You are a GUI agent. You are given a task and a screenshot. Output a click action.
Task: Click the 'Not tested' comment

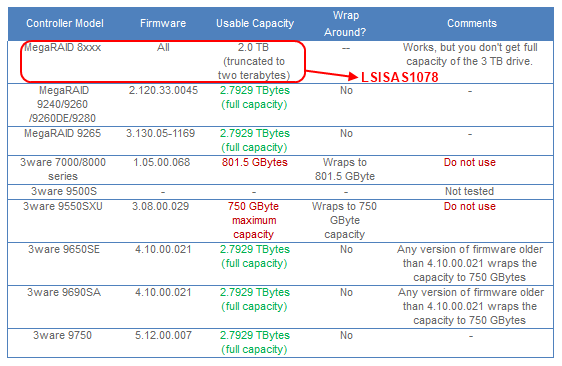click(470, 191)
